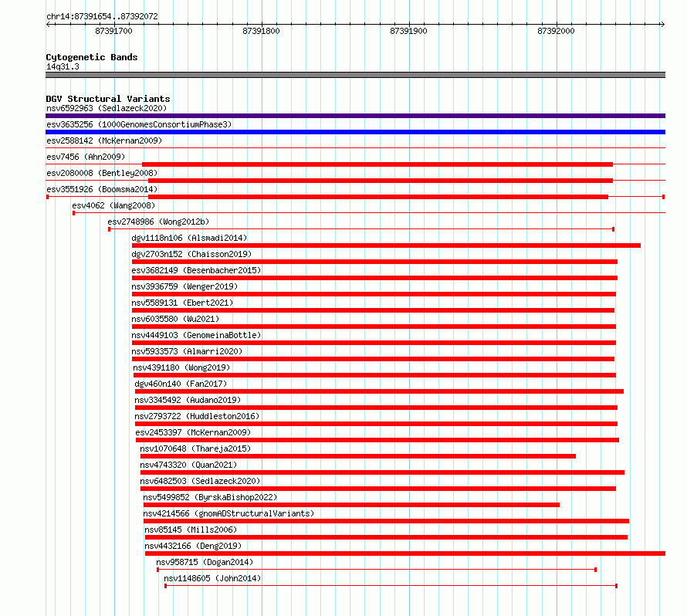This screenshot has width=687, height=616.
Task: Select the nsv3936759 (Wenger2019) label
Action: 184,286
